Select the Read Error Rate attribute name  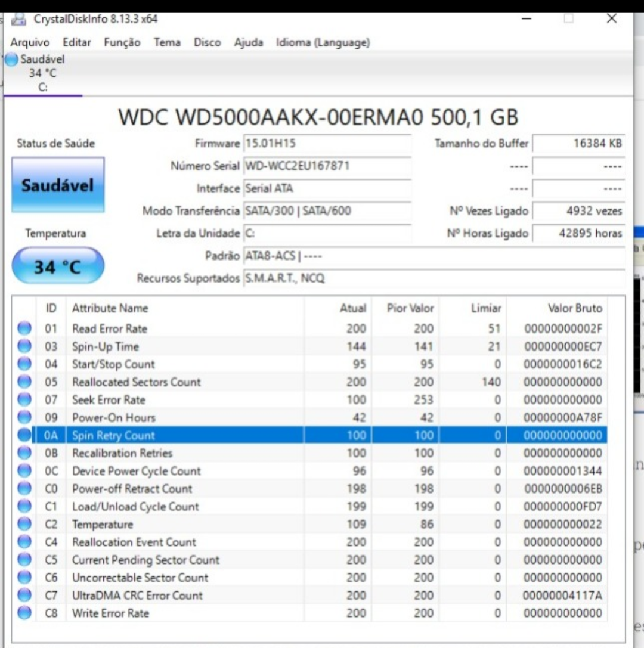click(x=110, y=328)
